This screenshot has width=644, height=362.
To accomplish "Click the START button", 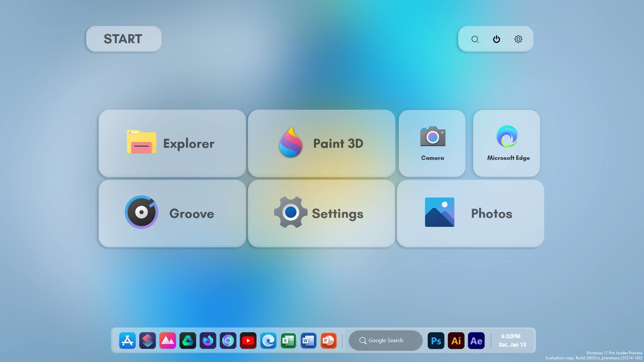I will (x=124, y=39).
